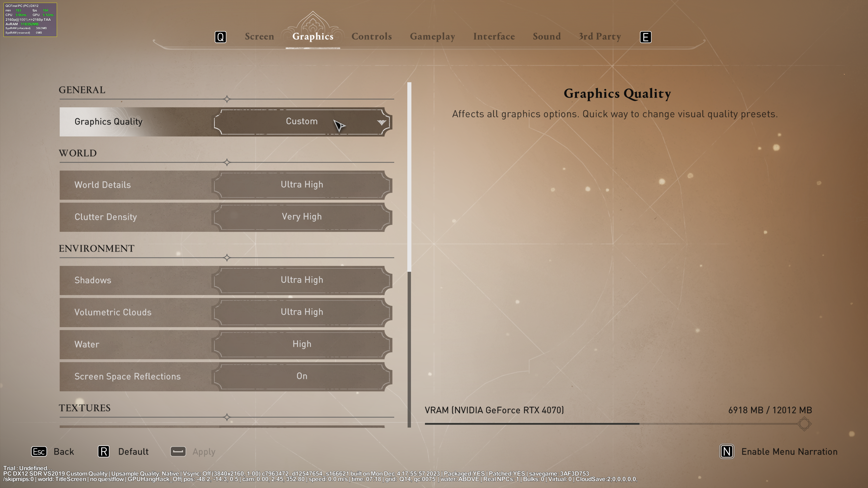Toggle Screen Space Reflections On setting
Screen dimensions: 868x488
(x=302, y=376)
